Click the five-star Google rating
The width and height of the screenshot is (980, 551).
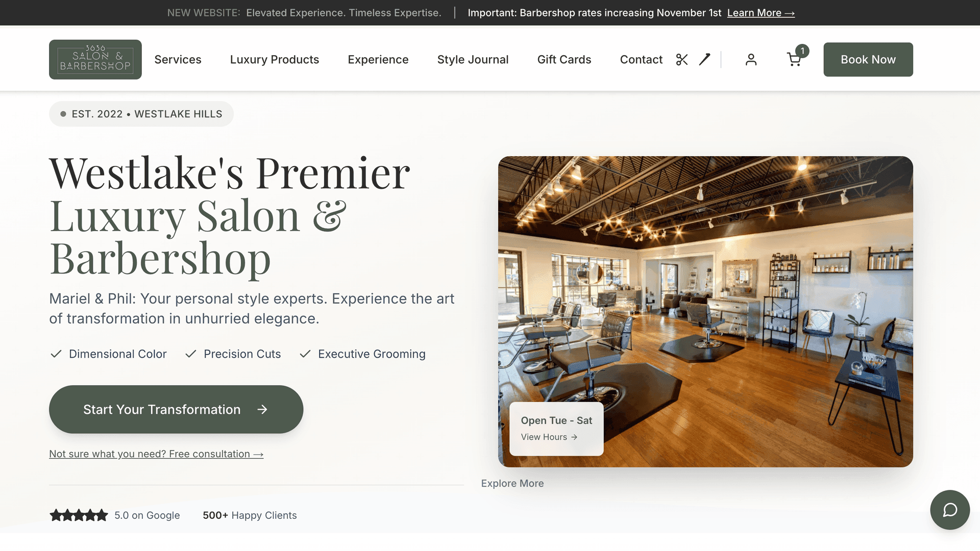[79, 515]
